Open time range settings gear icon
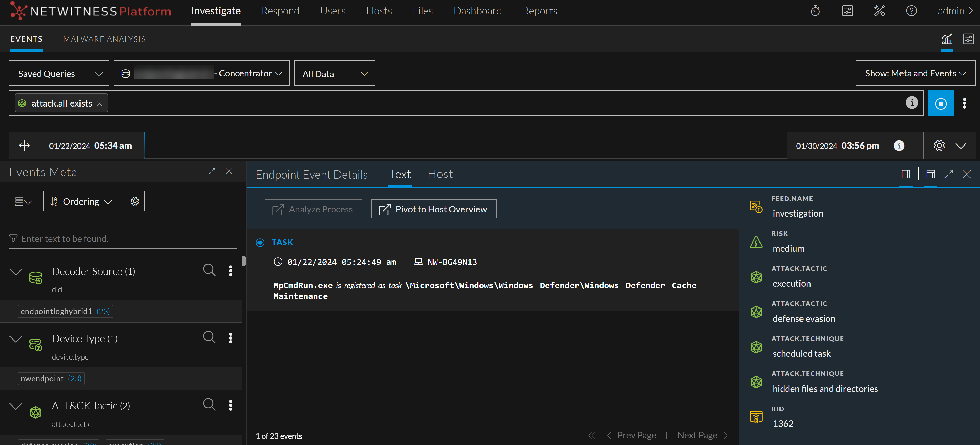 pyautogui.click(x=939, y=146)
